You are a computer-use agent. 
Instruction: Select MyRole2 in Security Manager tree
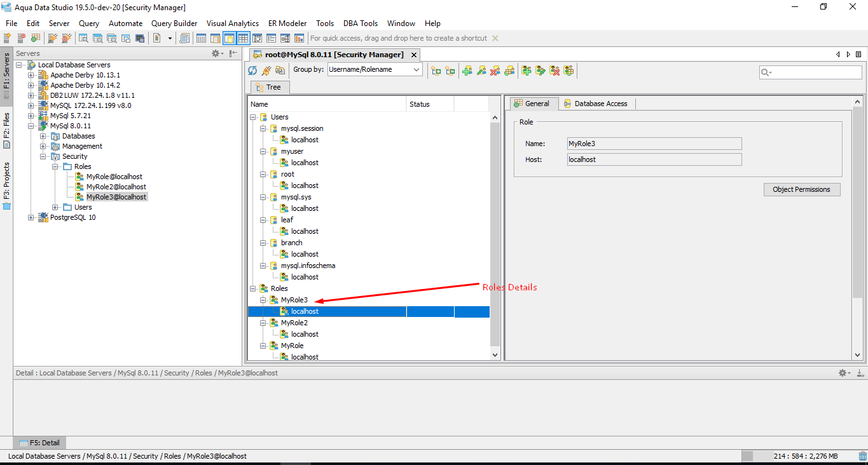(x=294, y=323)
